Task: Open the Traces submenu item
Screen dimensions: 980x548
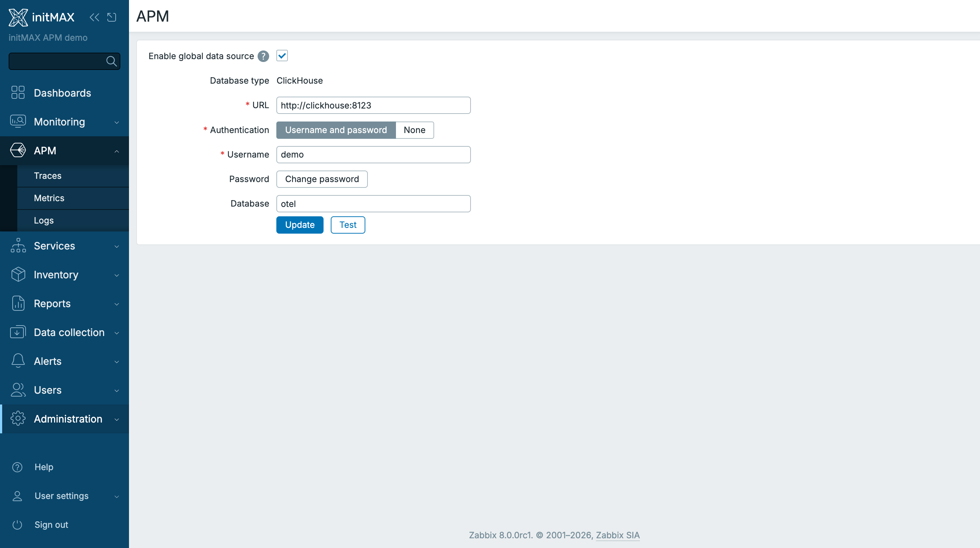Action: click(x=73, y=176)
